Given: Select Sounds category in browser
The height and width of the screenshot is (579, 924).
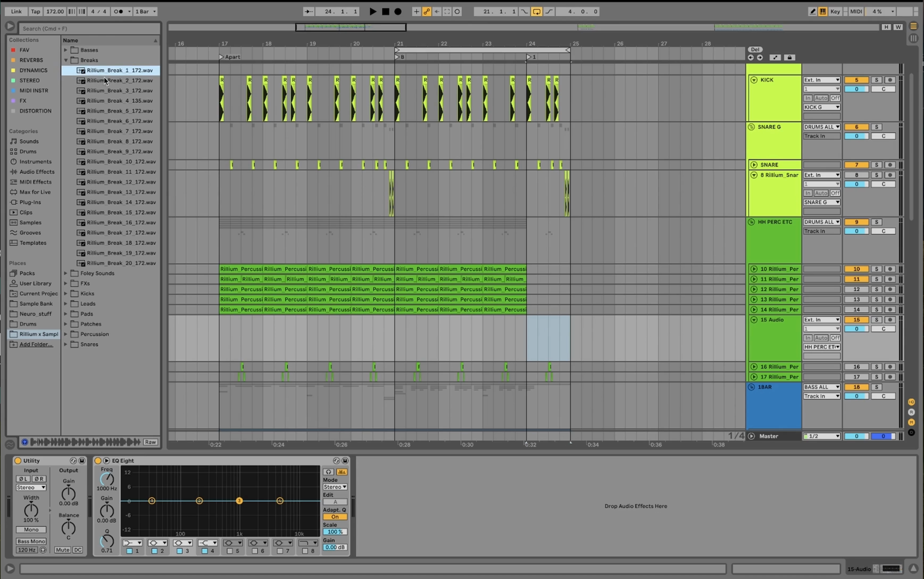Looking at the screenshot, I should 29,141.
